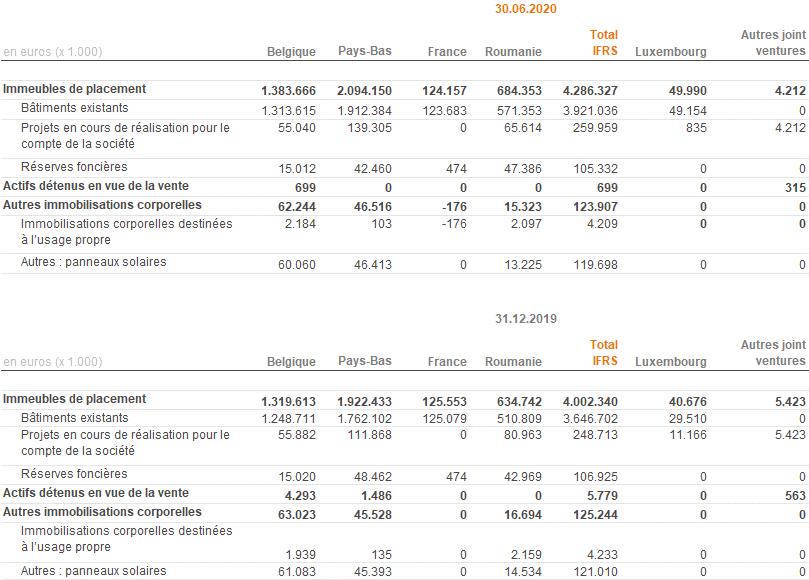Select the value 63.023
The image size is (809, 580).
[x=297, y=515]
